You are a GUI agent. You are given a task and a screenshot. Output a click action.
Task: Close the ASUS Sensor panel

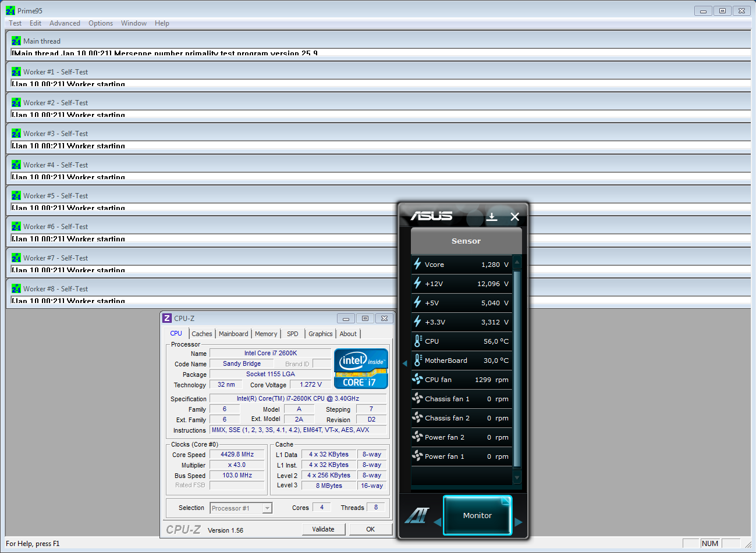[x=514, y=216]
